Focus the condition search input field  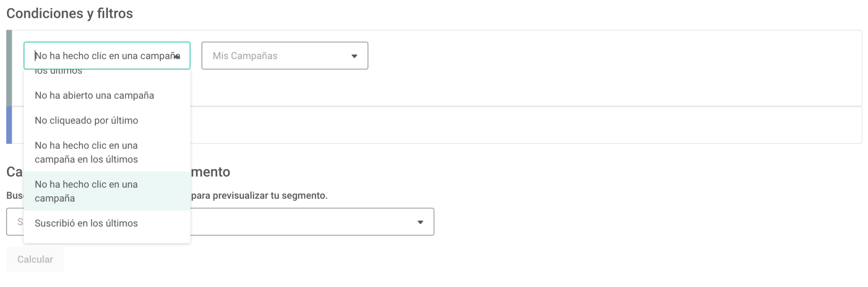coord(102,56)
